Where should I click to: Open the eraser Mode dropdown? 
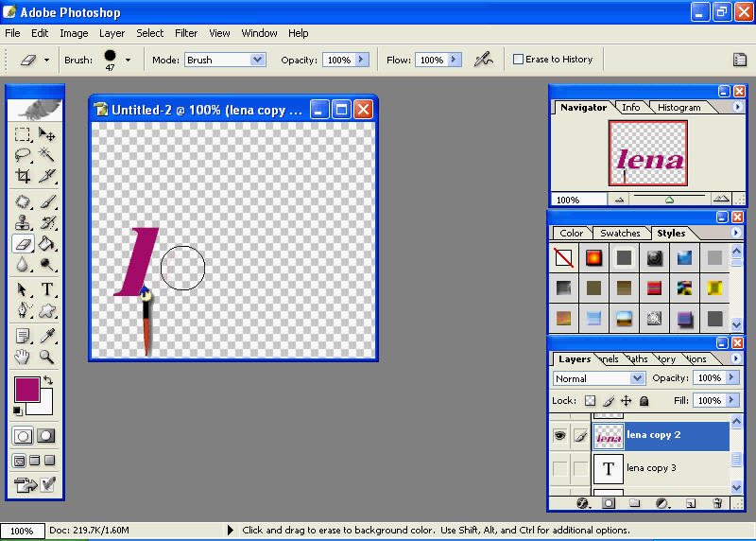(225, 60)
